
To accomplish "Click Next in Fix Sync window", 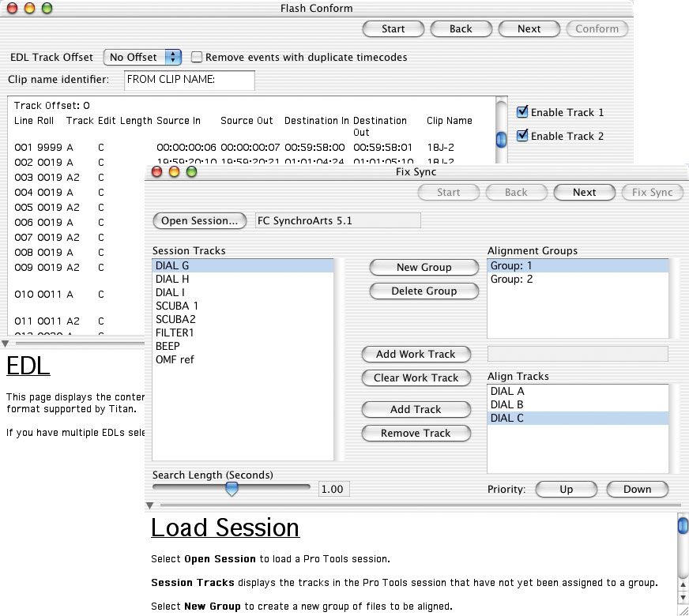I will (584, 192).
